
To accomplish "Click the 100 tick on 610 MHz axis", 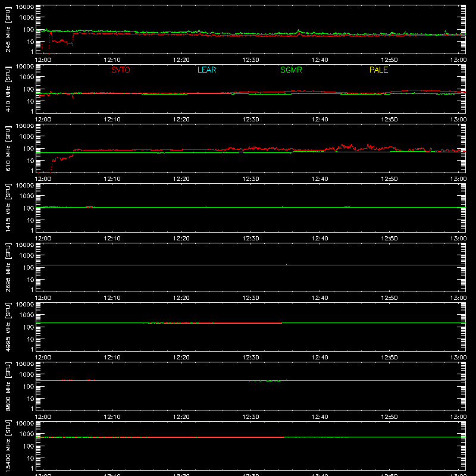I will (29, 149).
